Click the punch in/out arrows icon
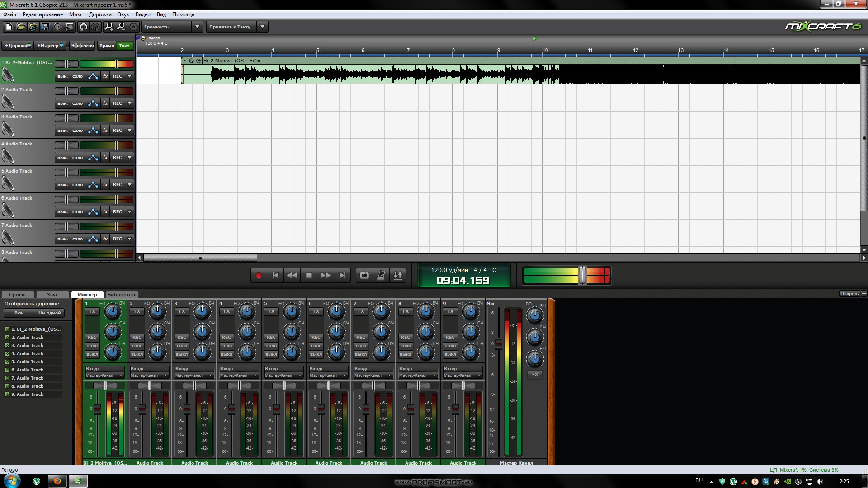The image size is (868, 488). pyautogui.click(x=398, y=275)
